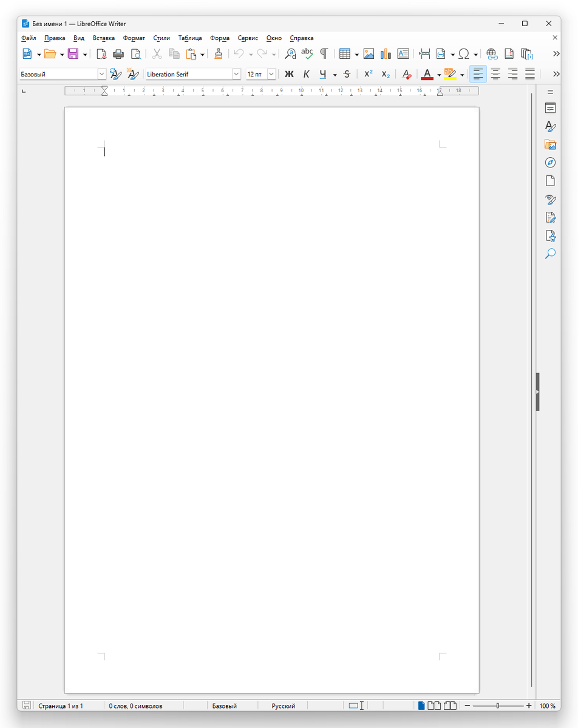Open the sidebar Properties deck

click(x=550, y=109)
